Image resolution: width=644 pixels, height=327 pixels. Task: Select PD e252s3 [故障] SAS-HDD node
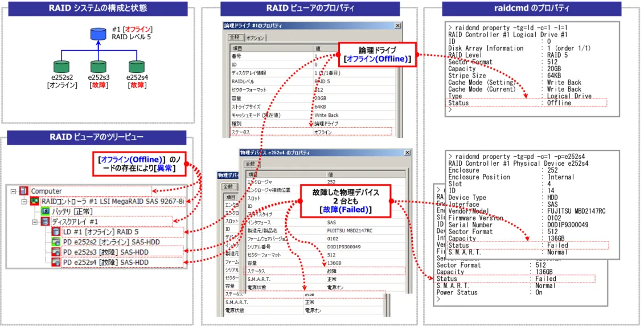click(x=105, y=252)
